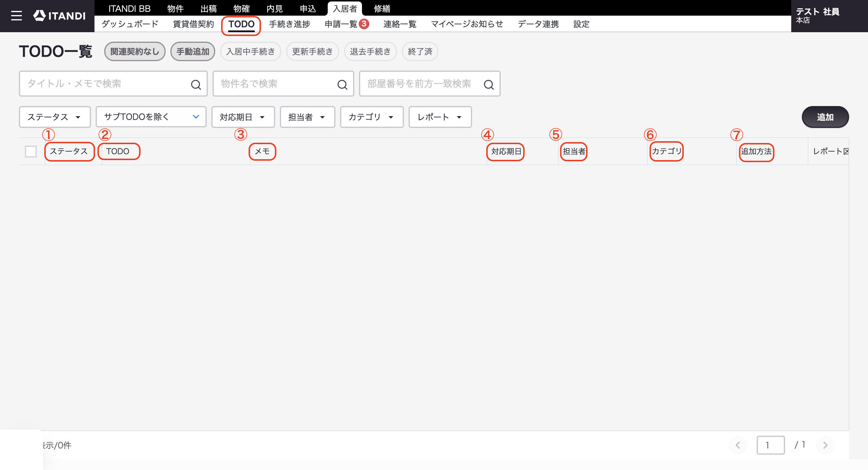Toggle the 終了済 filter chip
This screenshot has width=868, height=470.
420,52
